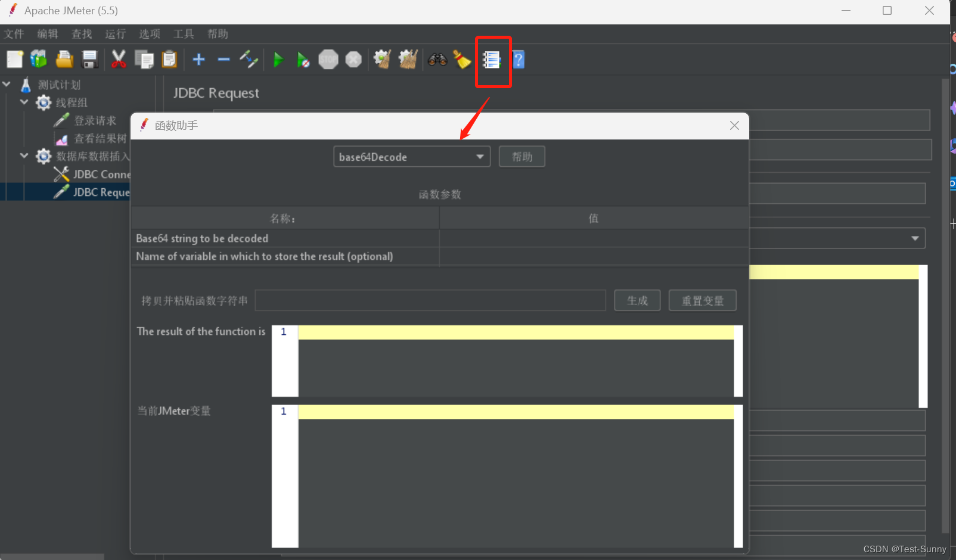This screenshot has height=560, width=956.
Task: Open the 工具 menu
Action: point(184,34)
